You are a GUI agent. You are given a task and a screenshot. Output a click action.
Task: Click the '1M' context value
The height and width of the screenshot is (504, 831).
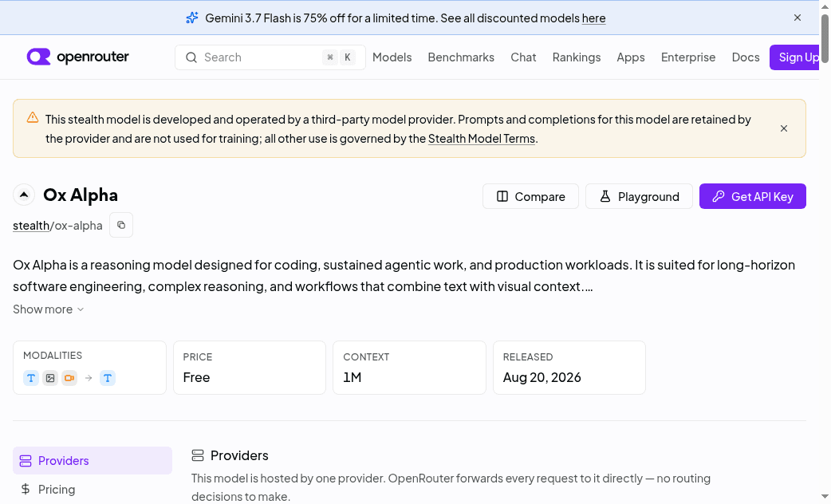352,377
